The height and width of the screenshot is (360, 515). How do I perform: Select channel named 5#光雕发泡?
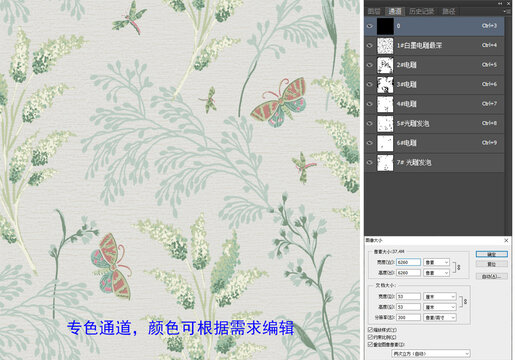point(413,123)
